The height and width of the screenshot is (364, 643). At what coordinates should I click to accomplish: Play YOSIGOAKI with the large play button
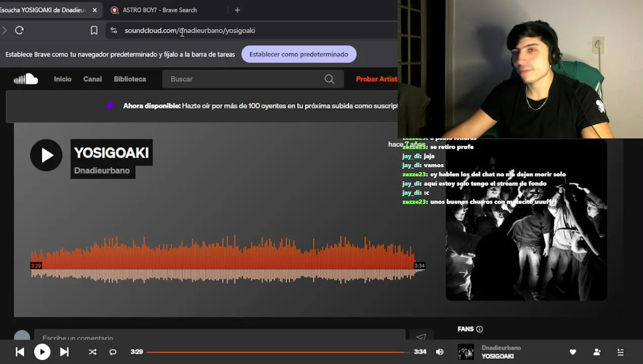click(x=46, y=155)
